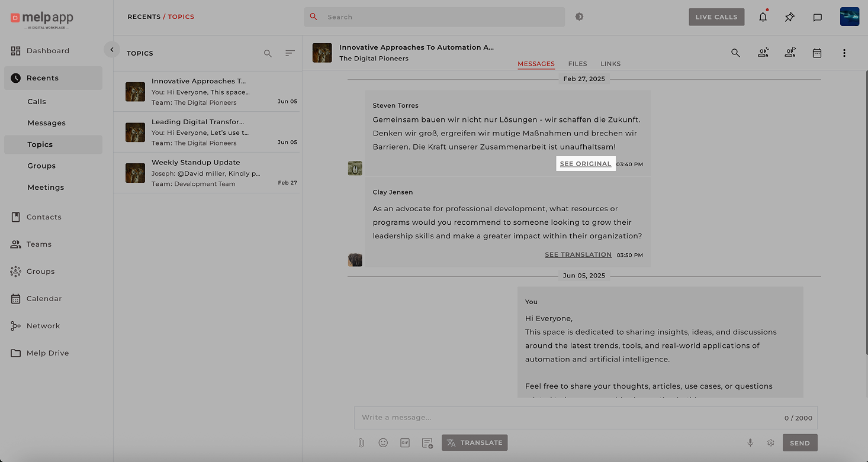Open the emoji picker
Screen dimensions: 868x462
point(383,442)
